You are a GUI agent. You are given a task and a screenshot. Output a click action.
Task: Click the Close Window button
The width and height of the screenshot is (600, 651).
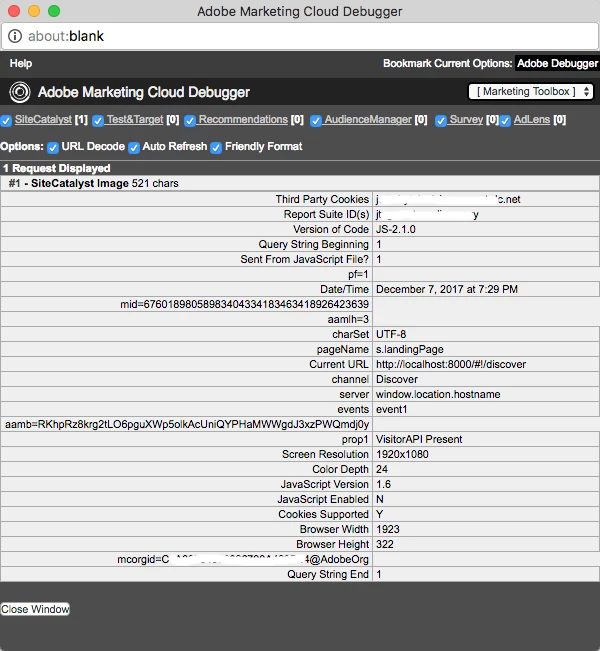click(35, 609)
